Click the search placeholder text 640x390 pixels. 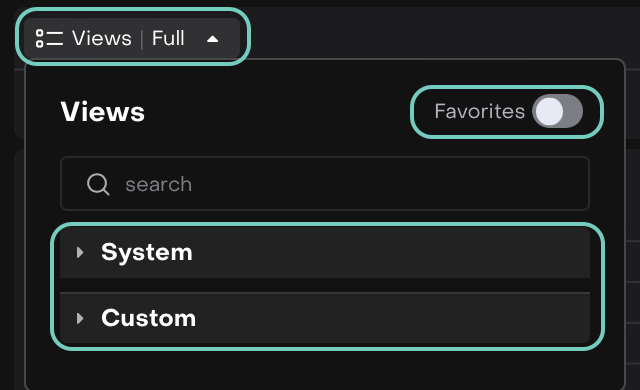[158, 184]
